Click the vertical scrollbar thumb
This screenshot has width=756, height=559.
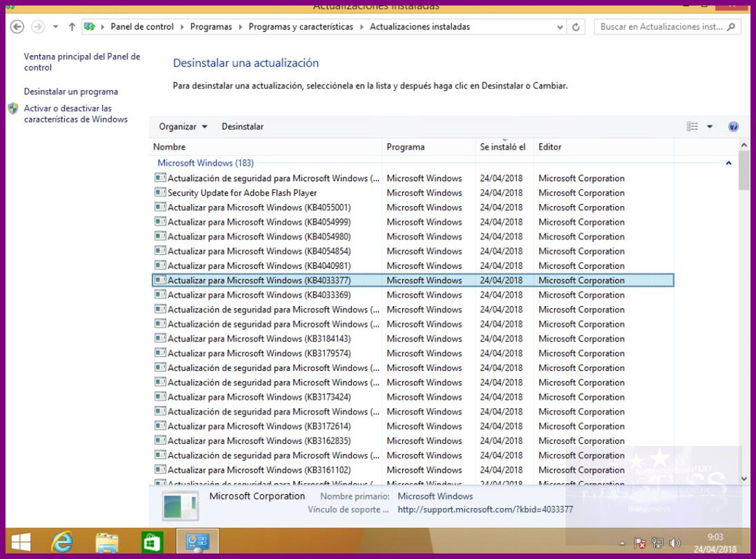pyautogui.click(x=743, y=170)
